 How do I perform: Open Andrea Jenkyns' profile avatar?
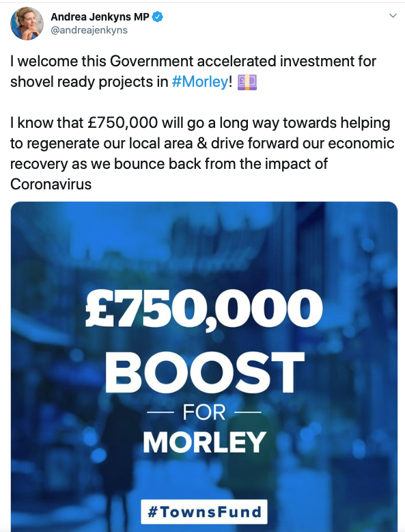coord(27,23)
